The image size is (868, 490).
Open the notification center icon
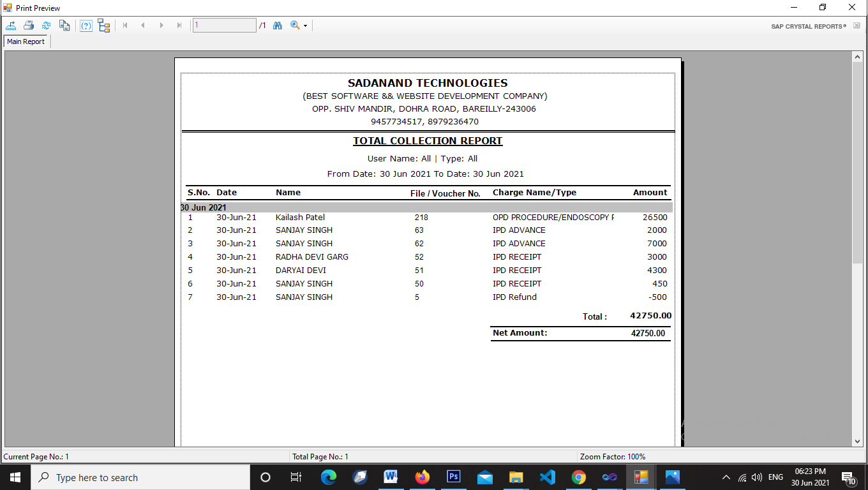(849, 478)
